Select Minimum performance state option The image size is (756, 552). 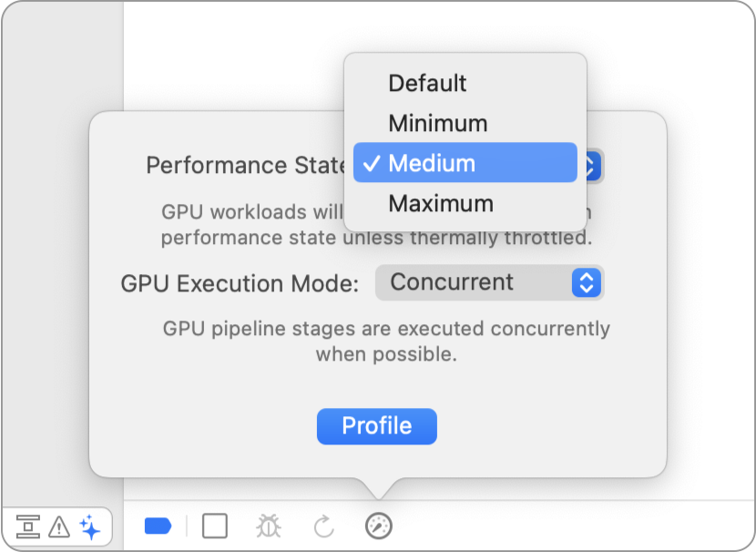point(438,123)
